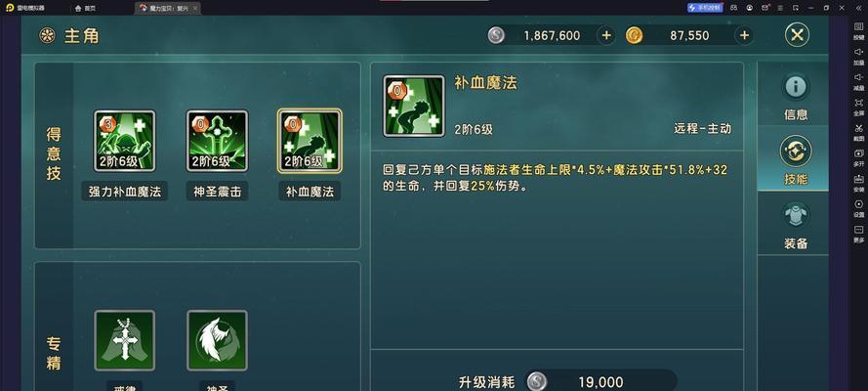Increase volume with emulator sidebar icon

coord(858,55)
